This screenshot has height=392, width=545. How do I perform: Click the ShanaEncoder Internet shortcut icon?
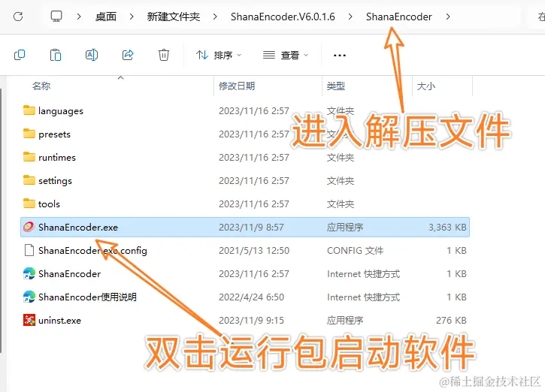click(29, 273)
